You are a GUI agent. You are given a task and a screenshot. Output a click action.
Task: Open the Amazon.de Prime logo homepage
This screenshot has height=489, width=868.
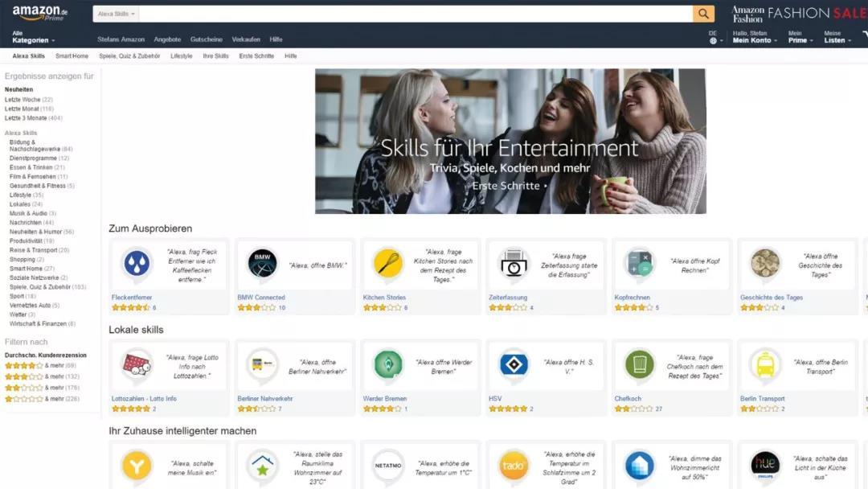[40, 13]
